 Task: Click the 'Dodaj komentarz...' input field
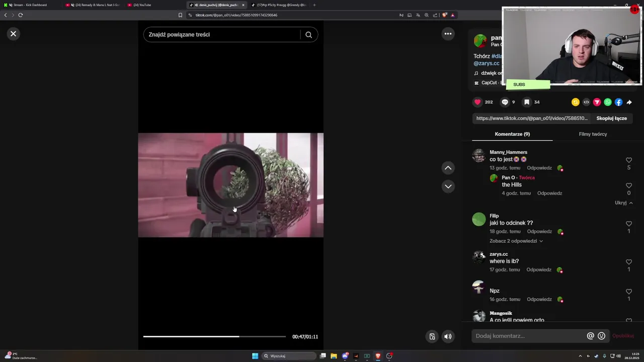528,336
